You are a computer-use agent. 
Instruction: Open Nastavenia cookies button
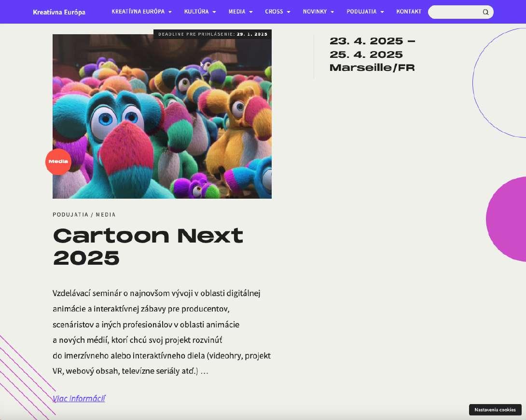coord(495,409)
